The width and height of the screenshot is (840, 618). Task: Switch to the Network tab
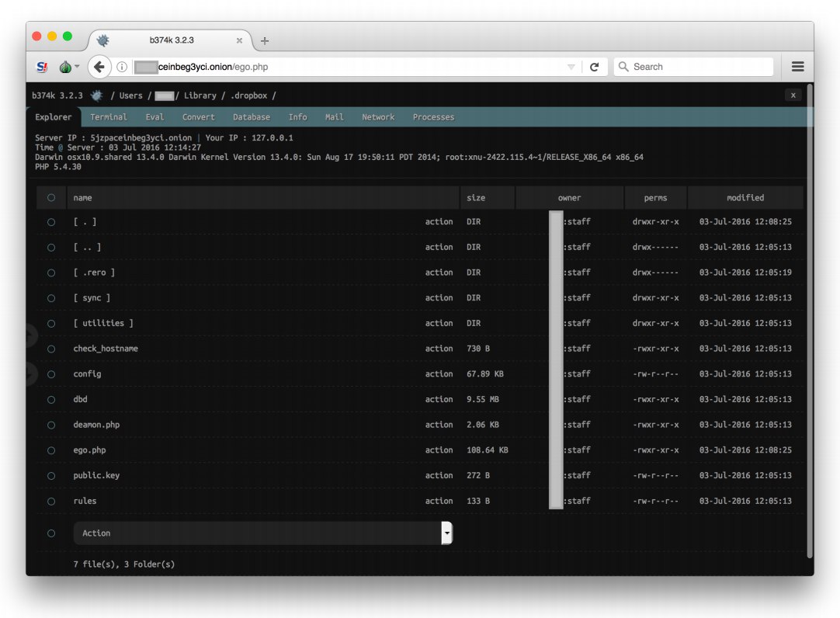pyautogui.click(x=378, y=116)
